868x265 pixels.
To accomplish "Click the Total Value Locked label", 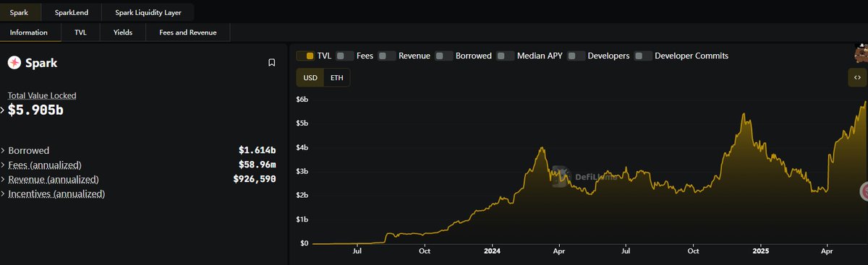I will (x=42, y=95).
